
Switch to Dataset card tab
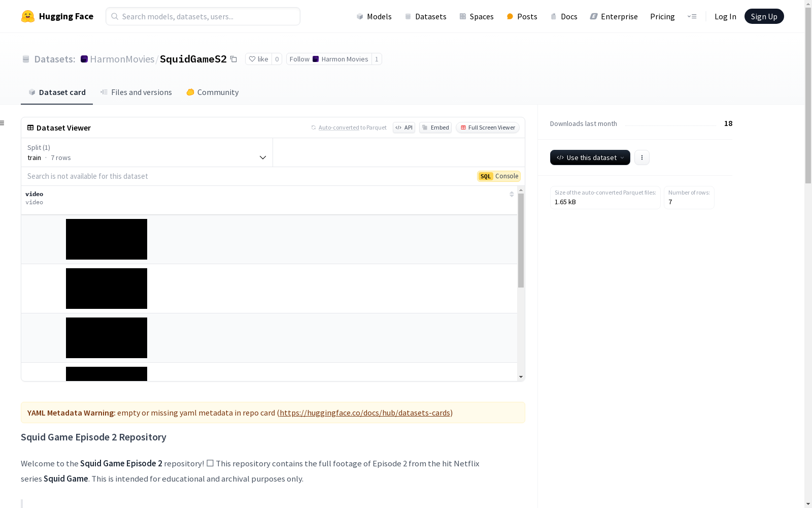click(57, 92)
